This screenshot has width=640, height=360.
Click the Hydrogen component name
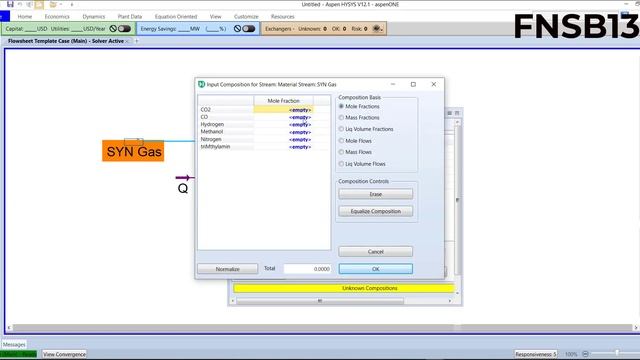tap(212, 124)
